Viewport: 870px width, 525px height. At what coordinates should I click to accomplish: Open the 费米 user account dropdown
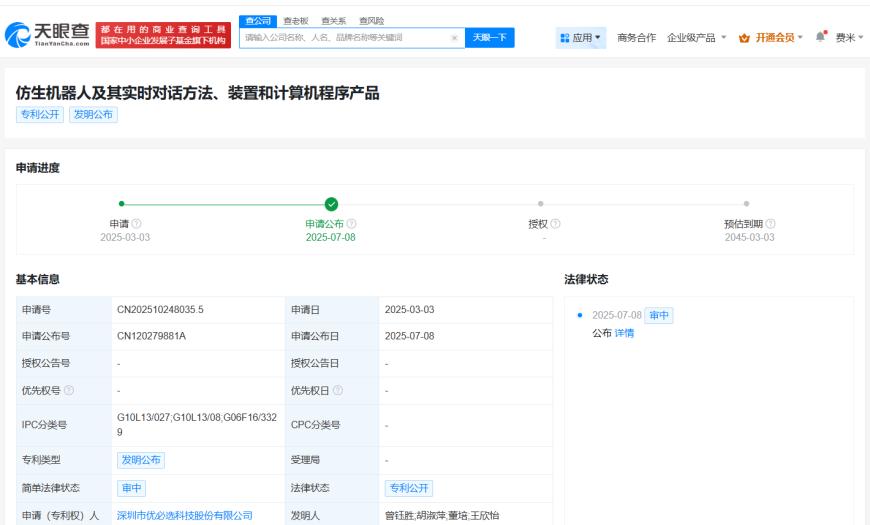(x=849, y=38)
